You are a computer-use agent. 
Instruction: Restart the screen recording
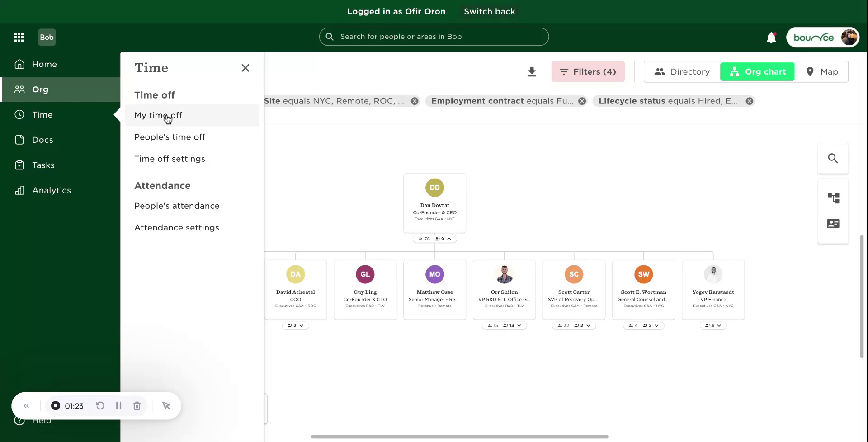100,405
